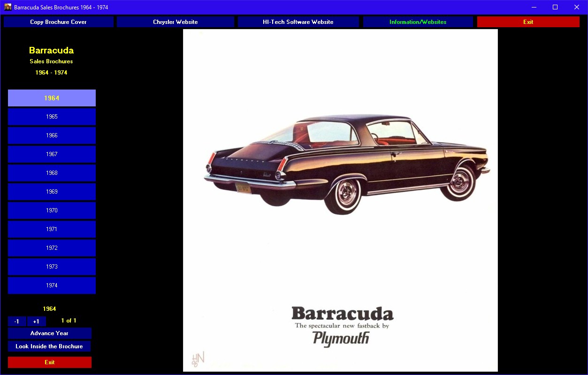Image resolution: width=588 pixels, height=375 pixels.
Task: Select the 1972 brochure year
Action: click(52, 248)
